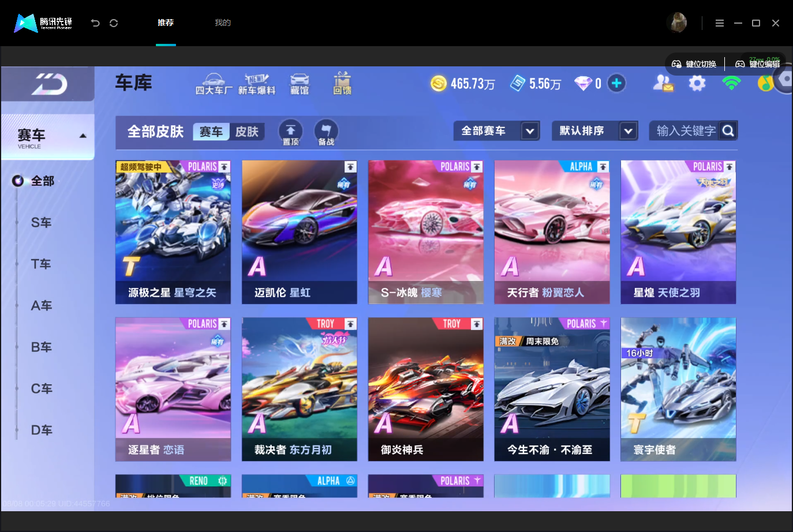This screenshot has height=532, width=793.
Task: Open the 藏馆 collection icon
Action: pos(300,84)
